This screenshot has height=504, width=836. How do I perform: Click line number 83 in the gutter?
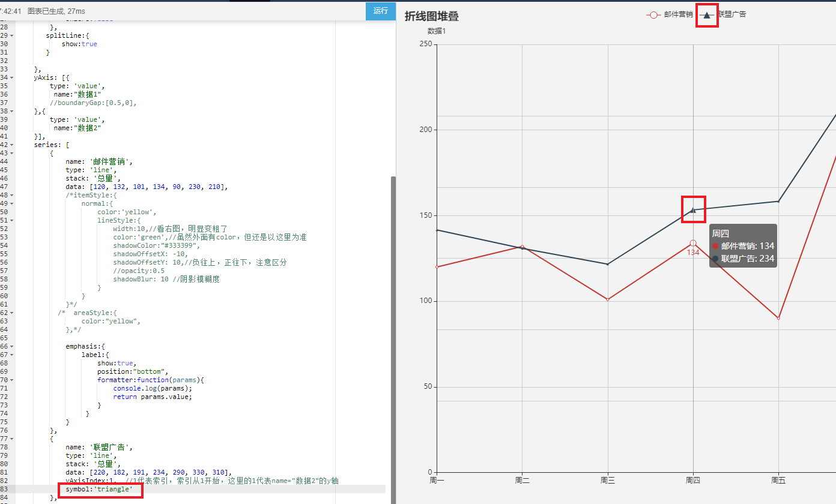[4, 489]
